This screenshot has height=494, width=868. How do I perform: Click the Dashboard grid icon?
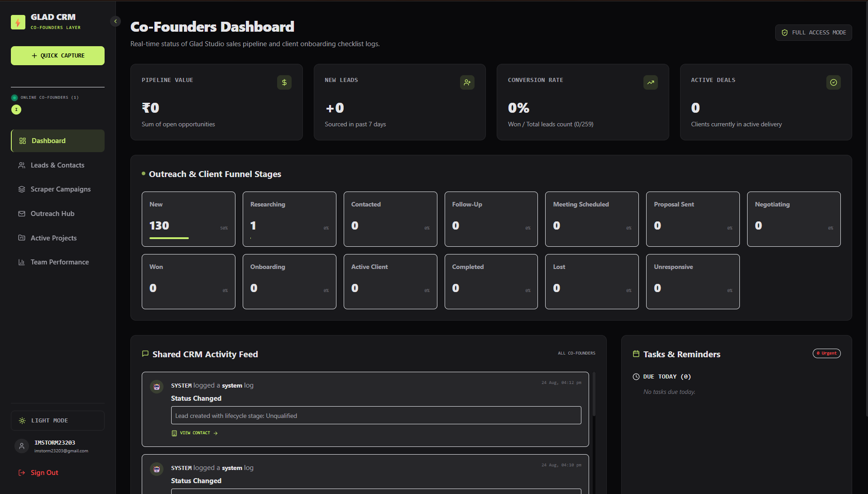[x=23, y=141]
